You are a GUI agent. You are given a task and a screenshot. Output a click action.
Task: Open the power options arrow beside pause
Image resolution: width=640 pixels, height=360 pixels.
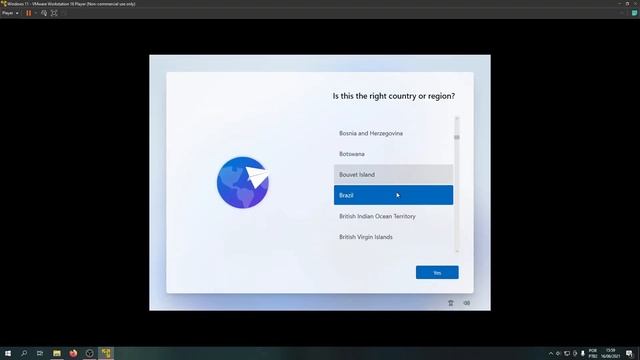coord(36,13)
